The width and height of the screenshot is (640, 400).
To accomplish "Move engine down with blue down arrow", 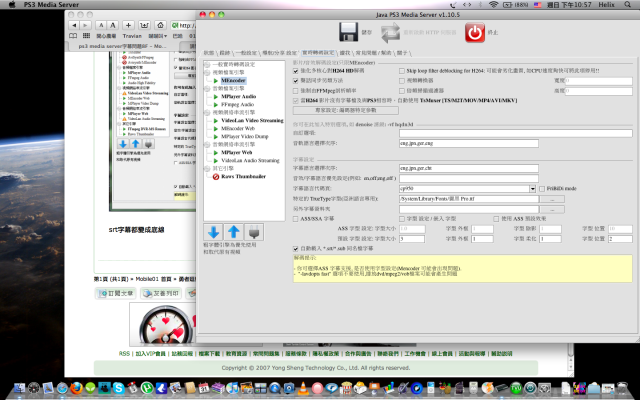I will [213, 232].
